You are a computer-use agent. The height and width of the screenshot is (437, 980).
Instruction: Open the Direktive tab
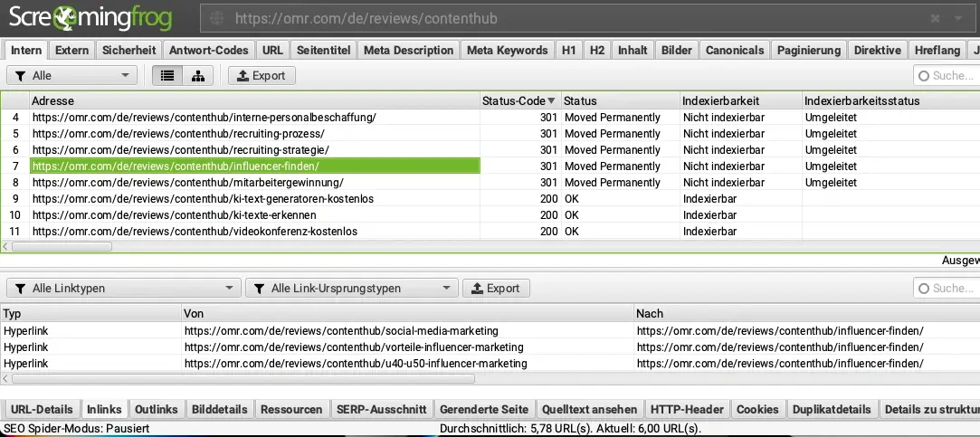click(878, 50)
